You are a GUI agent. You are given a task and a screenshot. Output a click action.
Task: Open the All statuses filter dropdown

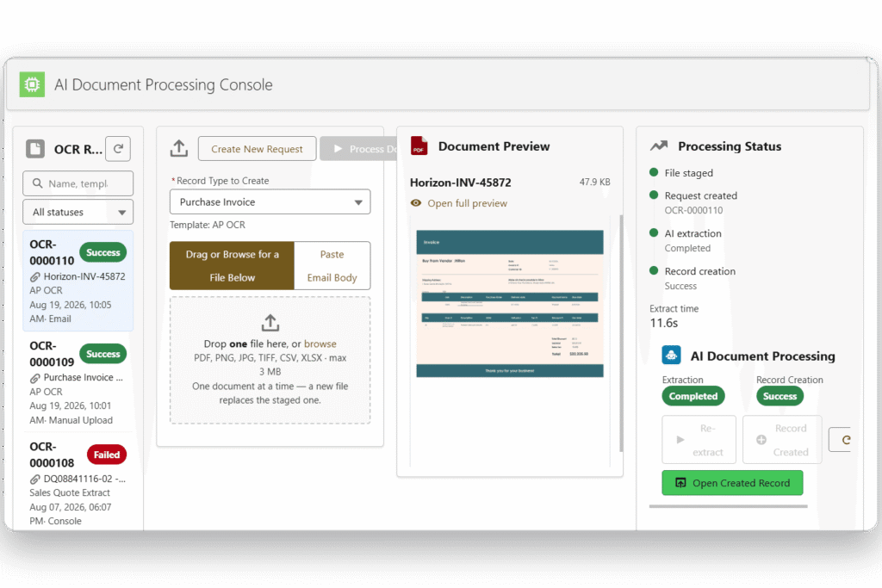coord(78,212)
